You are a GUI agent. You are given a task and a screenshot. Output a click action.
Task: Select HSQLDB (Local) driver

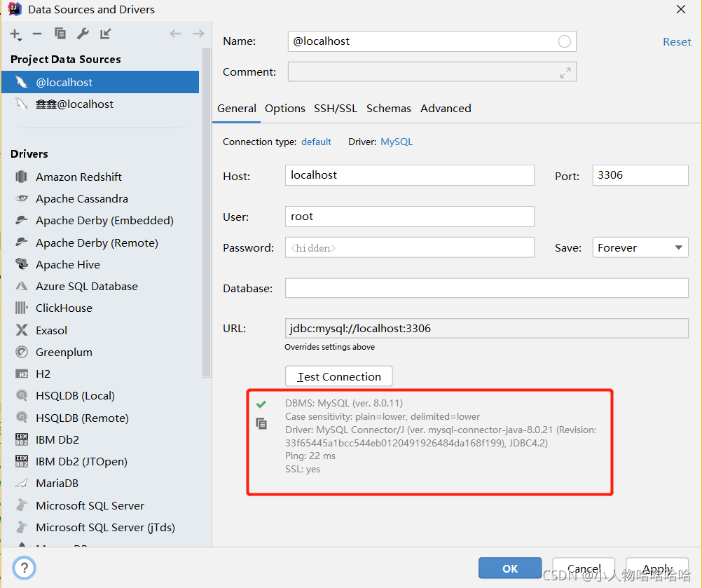(75, 396)
